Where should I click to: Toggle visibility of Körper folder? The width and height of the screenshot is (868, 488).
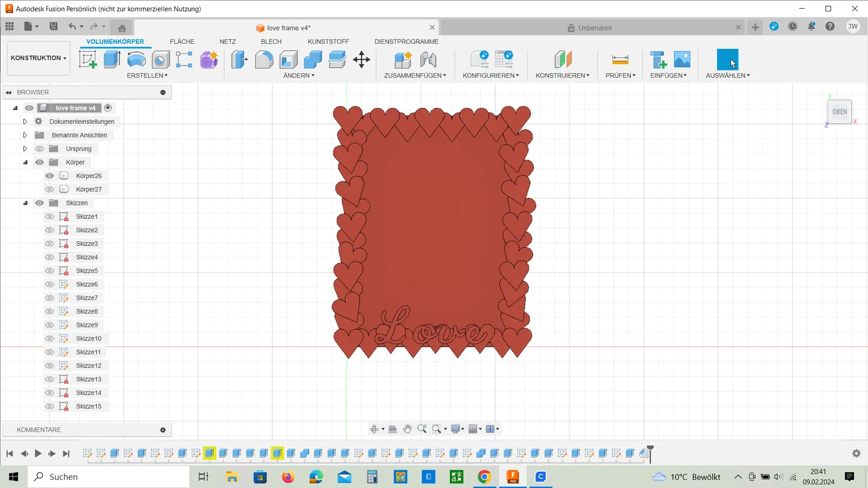(40, 162)
